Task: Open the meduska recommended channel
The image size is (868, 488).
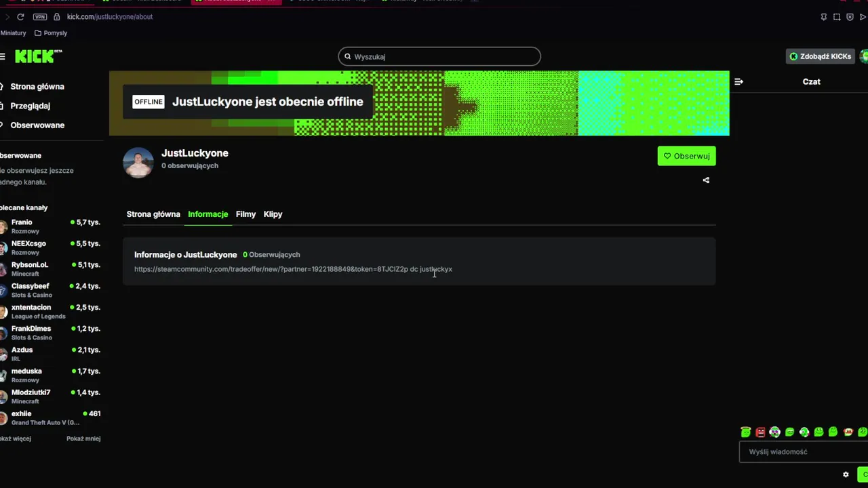Action: pos(51,375)
